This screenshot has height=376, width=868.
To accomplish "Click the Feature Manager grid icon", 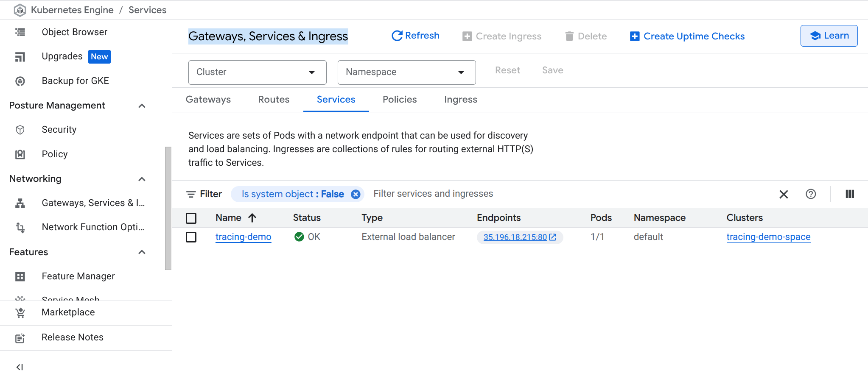I will 20,276.
